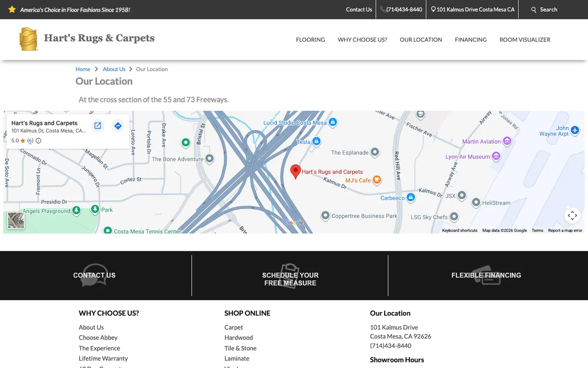Screen dimensions: 588x368
Task: Open The Experience footer link
Action: tap(99, 348)
